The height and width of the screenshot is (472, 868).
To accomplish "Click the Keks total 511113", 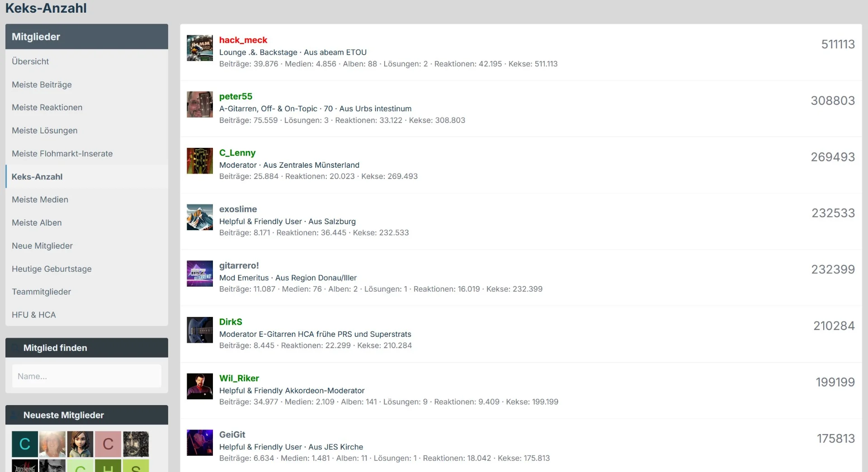I will (838, 44).
